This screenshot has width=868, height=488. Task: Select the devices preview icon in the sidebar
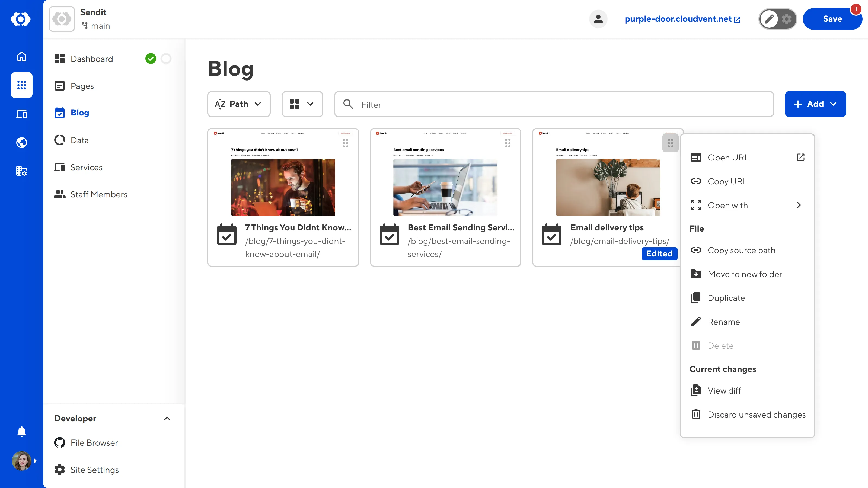click(x=21, y=114)
